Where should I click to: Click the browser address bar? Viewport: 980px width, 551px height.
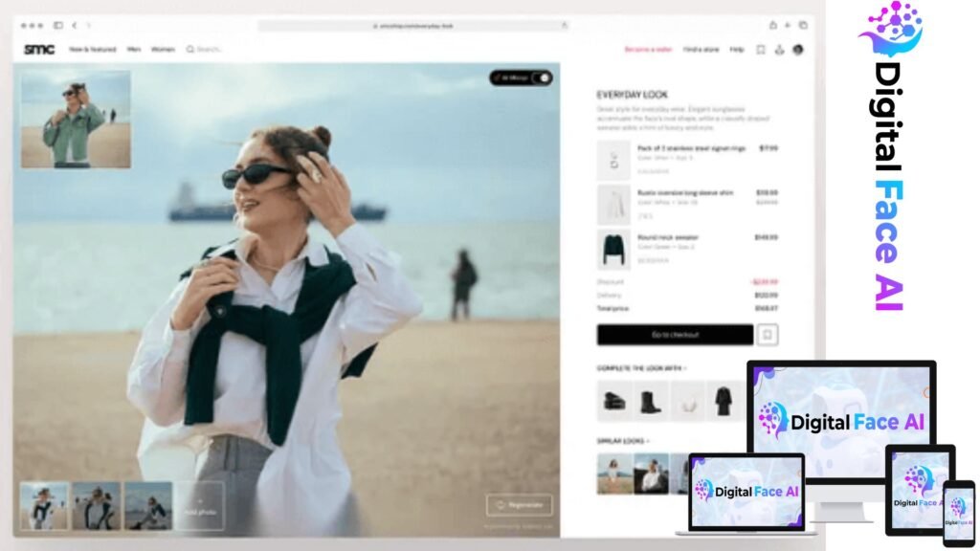pos(413,26)
